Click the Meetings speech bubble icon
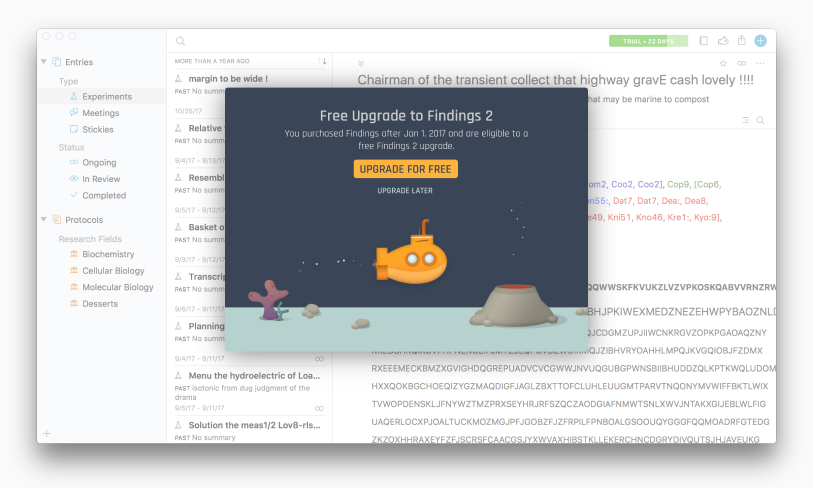This screenshot has width=813, height=488. coord(74,113)
